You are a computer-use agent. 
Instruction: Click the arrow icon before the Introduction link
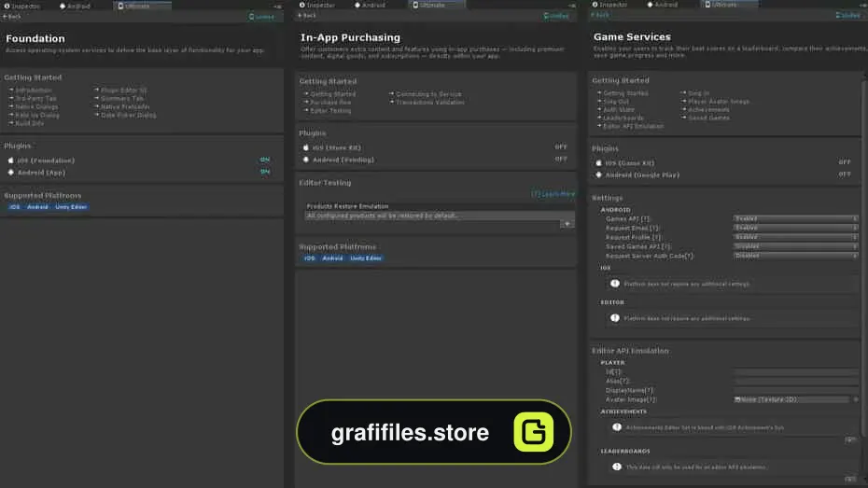point(11,90)
